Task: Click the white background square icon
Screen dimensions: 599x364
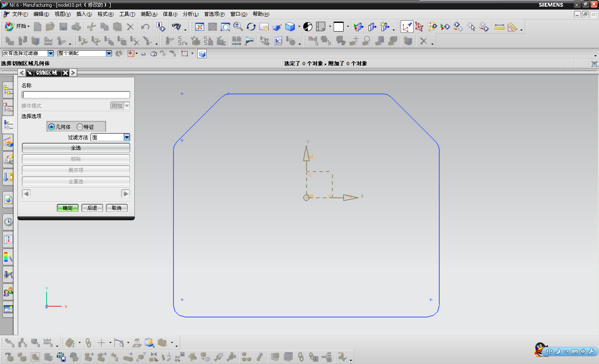Action: click(x=339, y=27)
